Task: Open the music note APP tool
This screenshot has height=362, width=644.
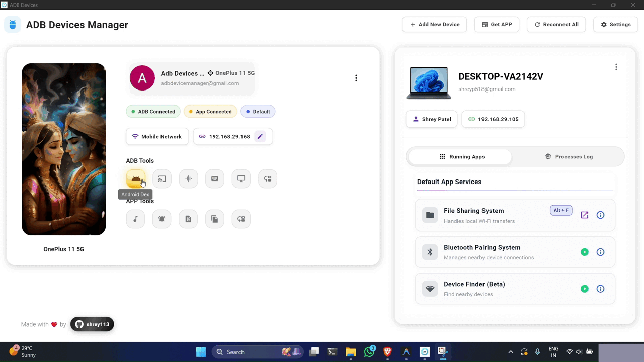Action: [x=135, y=219]
